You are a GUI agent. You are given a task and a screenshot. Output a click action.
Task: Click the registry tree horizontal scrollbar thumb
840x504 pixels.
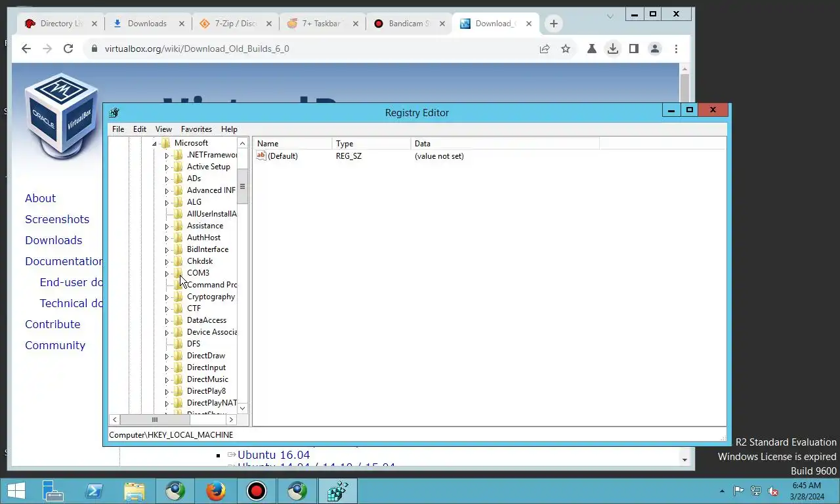[155, 419]
